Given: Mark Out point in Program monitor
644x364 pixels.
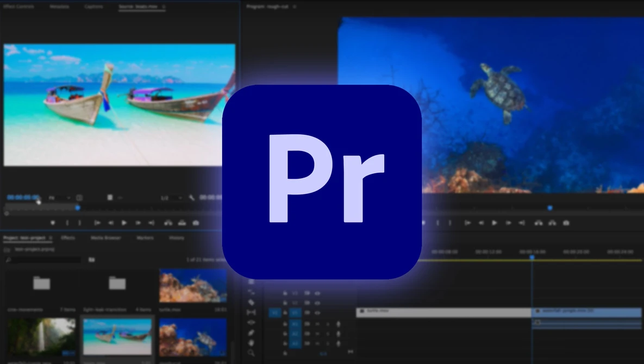Looking at the screenshot, I should pos(450,223).
